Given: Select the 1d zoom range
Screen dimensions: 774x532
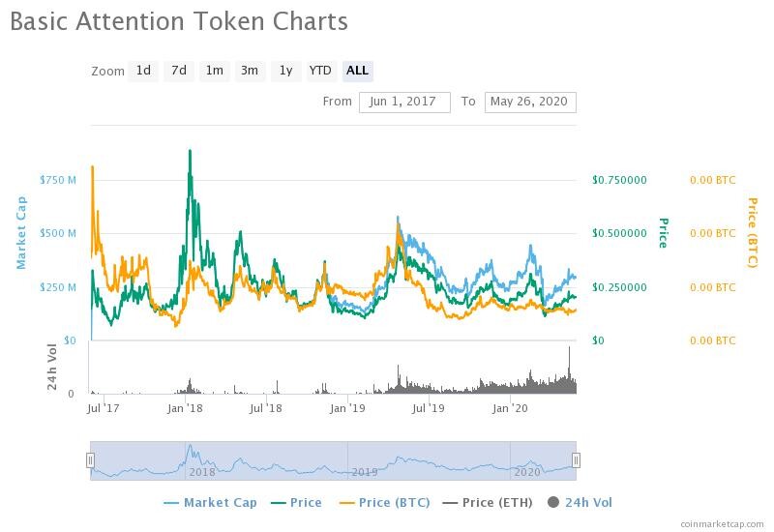Looking at the screenshot, I should pyautogui.click(x=143, y=71).
